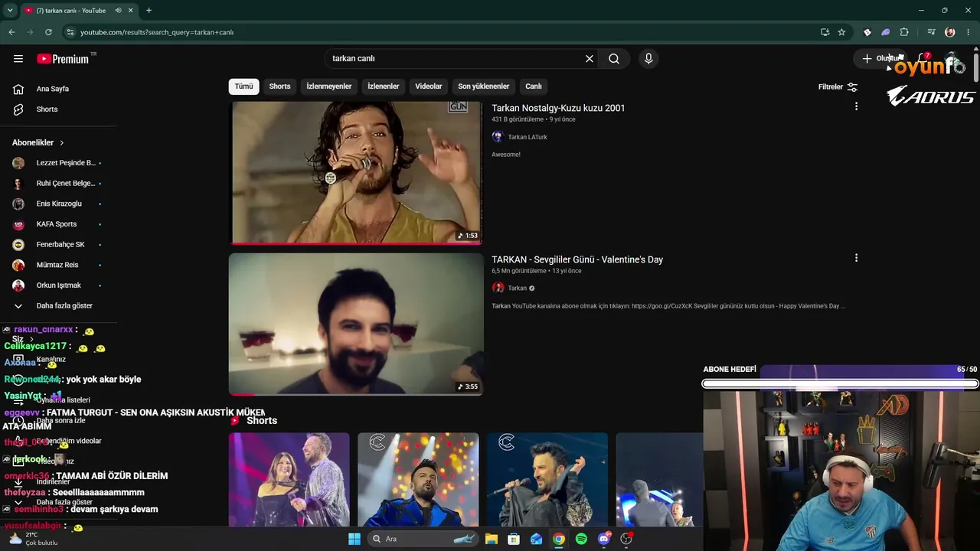
Task: Open Chrome media controls
Action: tap(931, 32)
